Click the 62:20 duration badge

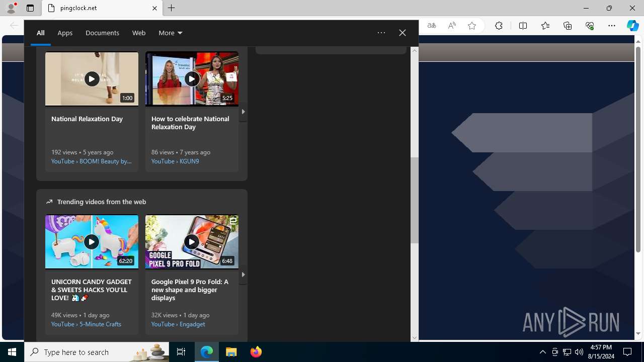tap(126, 261)
